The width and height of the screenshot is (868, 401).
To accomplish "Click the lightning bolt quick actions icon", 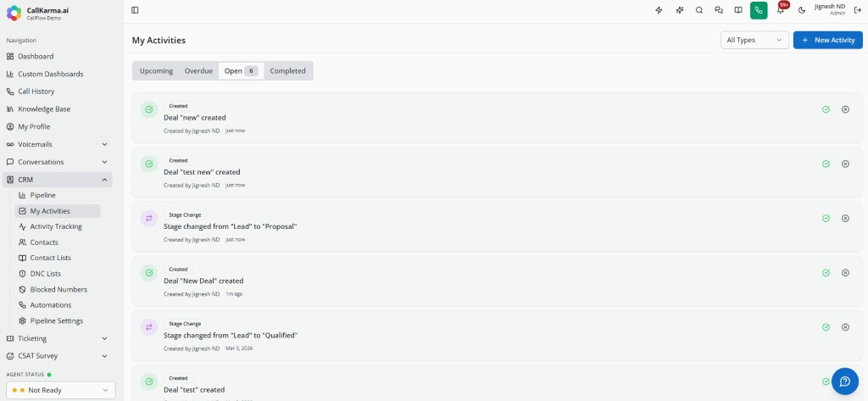I will [659, 10].
